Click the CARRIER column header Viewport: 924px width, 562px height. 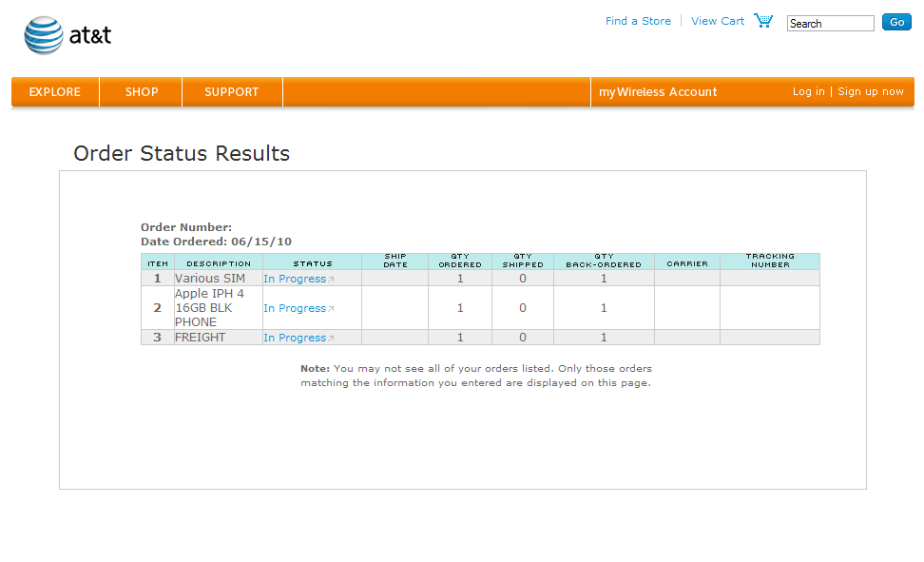click(687, 262)
